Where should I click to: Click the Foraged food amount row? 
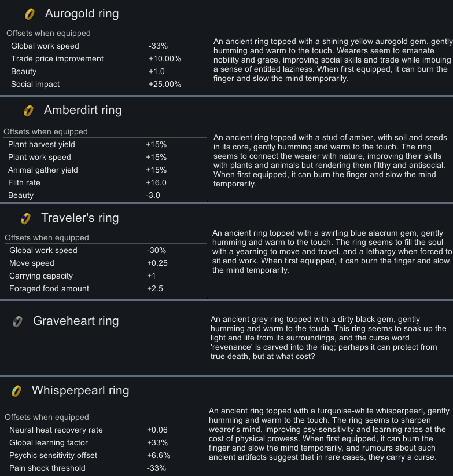(105, 289)
